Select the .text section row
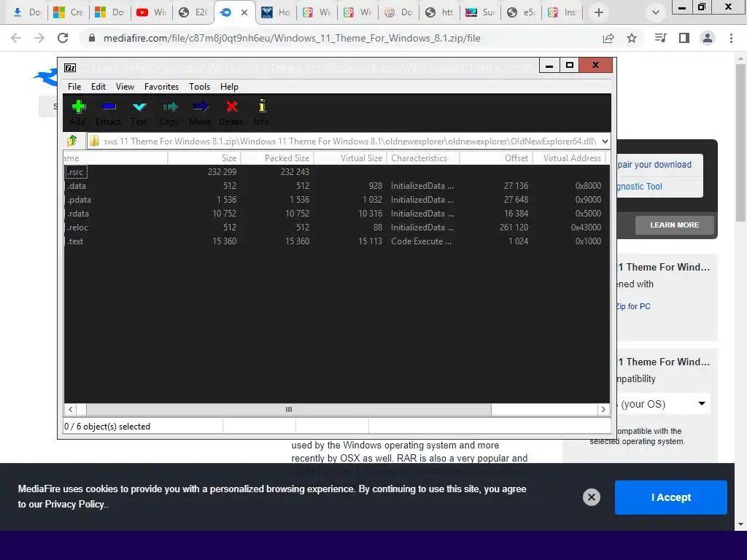 click(x=336, y=241)
